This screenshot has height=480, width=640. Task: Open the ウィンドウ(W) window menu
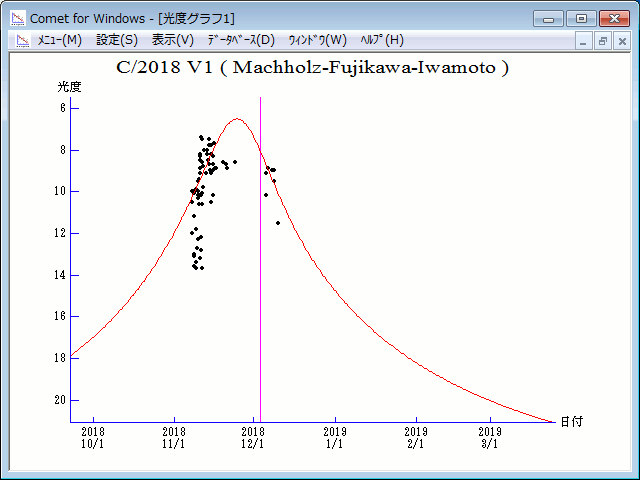pyautogui.click(x=317, y=40)
